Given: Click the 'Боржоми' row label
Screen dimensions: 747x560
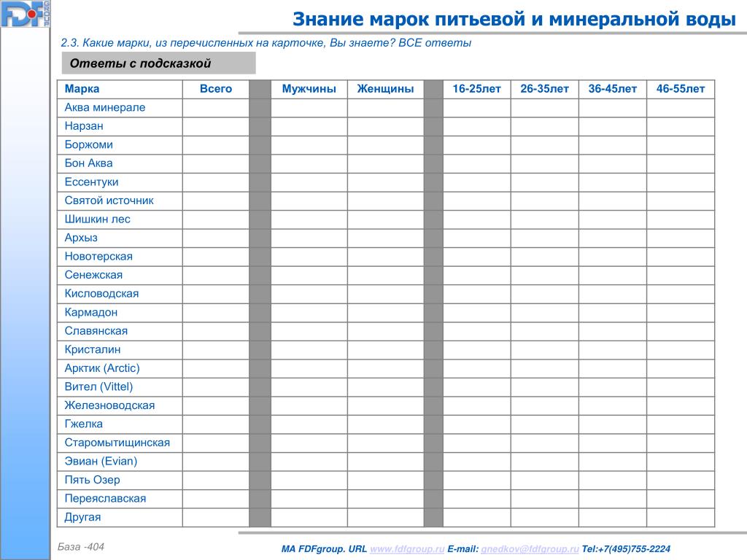Looking at the screenshot, I should click(88, 145).
